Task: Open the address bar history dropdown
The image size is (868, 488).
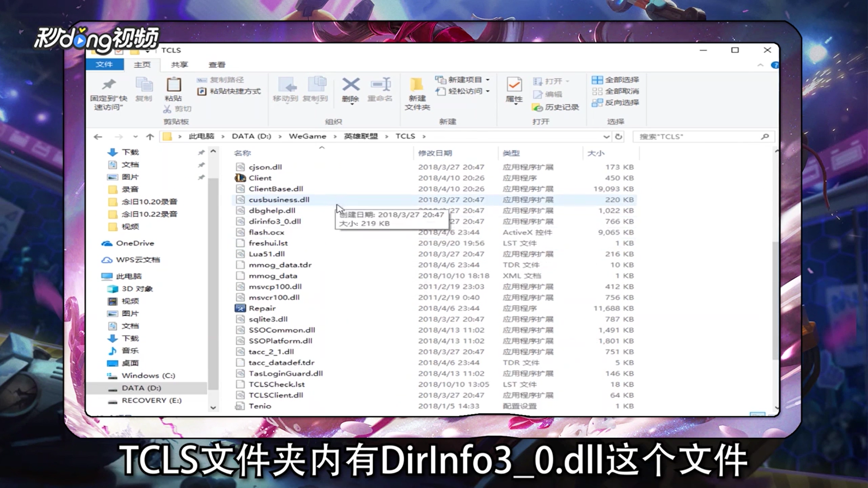Action: coord(606,136)
